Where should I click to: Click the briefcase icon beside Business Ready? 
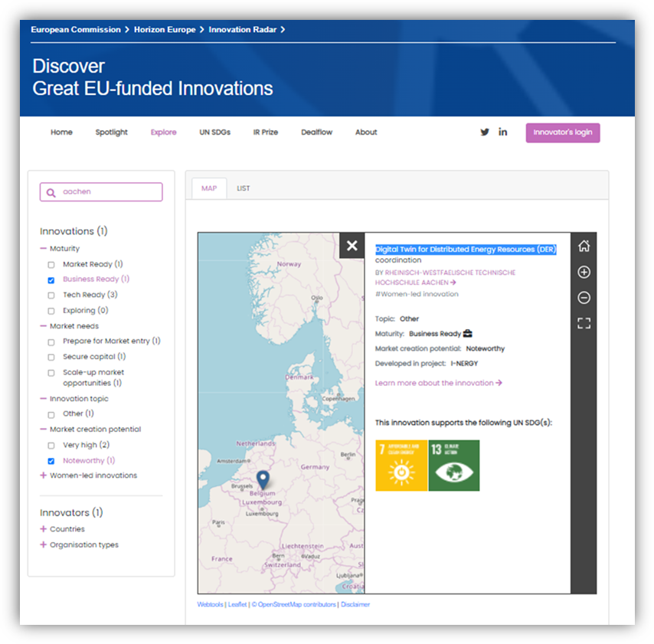(468, 333)
